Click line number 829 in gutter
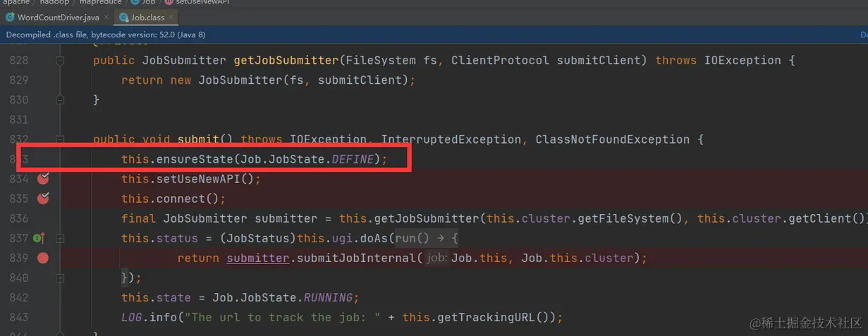 click(19, 80)
